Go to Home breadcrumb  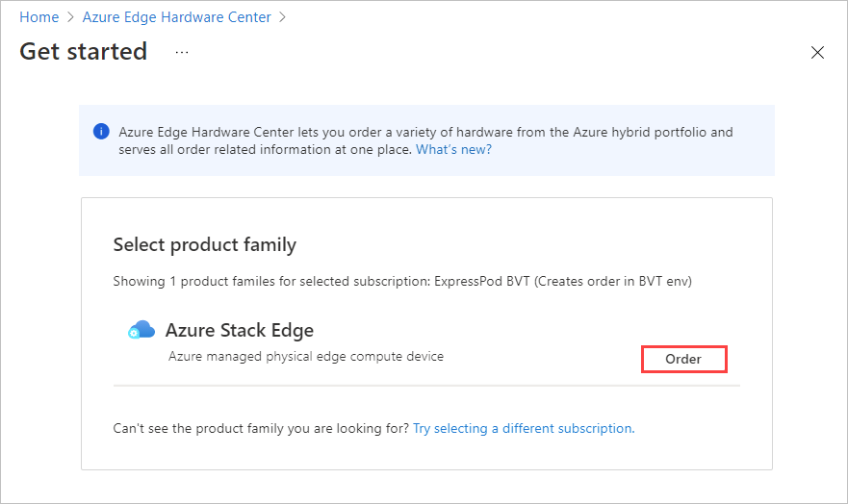tap(39, 17)
